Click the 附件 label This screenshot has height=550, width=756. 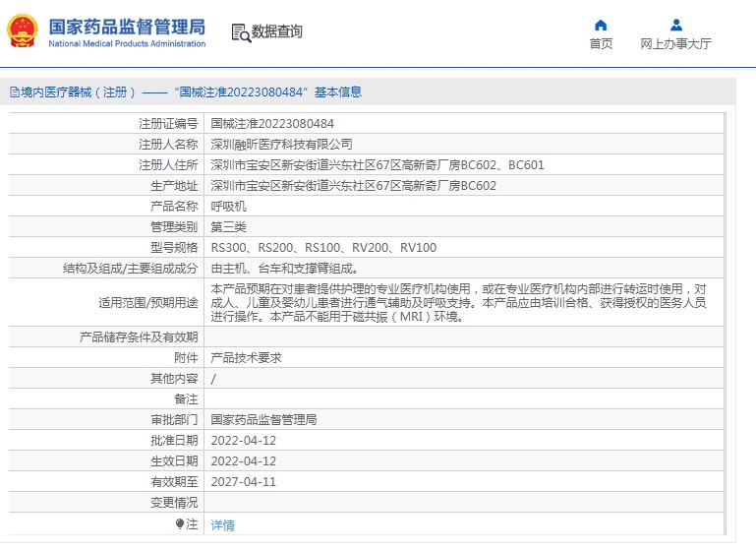[x=186, y=358]
